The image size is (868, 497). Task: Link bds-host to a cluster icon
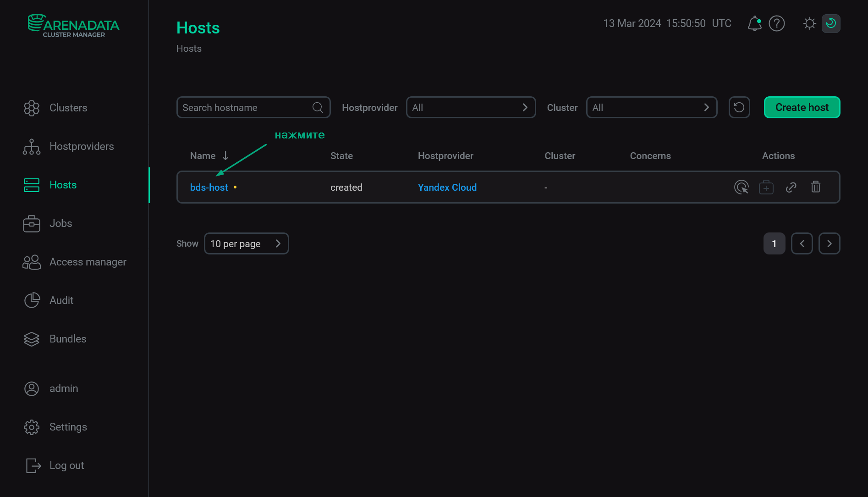pyautogui.click(x=791, y=187)
